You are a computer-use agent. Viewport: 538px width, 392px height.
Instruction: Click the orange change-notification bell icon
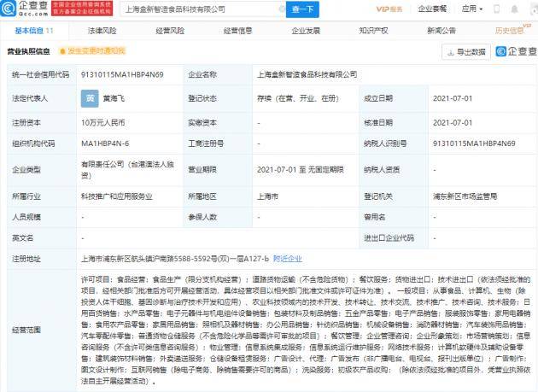point(62,51)
